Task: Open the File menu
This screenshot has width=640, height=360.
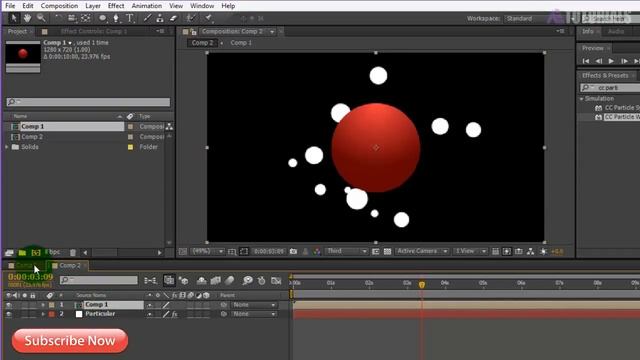Action: tap(10, 6)
